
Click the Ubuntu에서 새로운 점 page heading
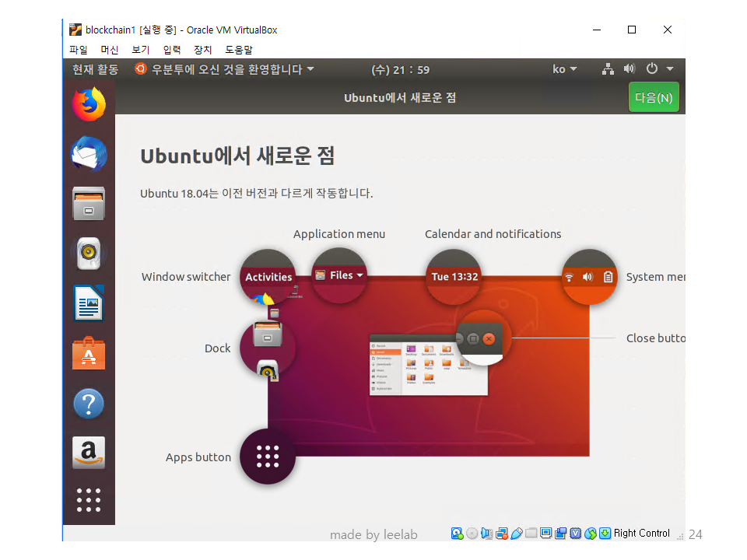point(237,156)
